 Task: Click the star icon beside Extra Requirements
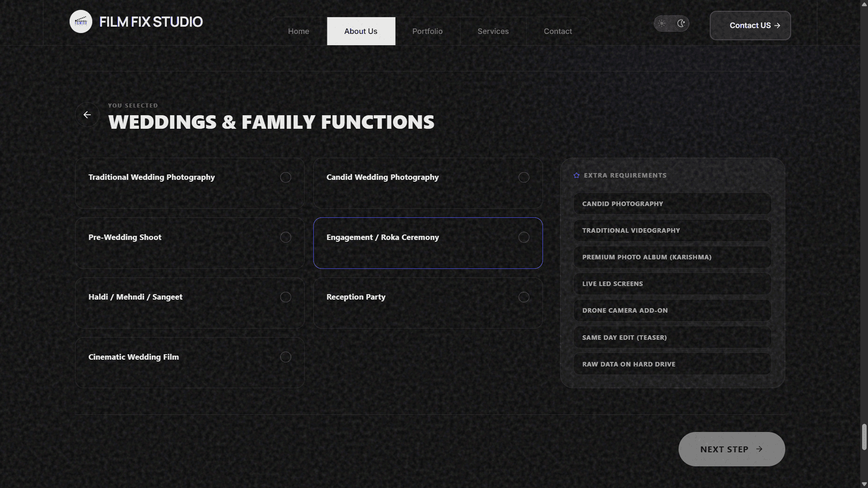(576, 175)
